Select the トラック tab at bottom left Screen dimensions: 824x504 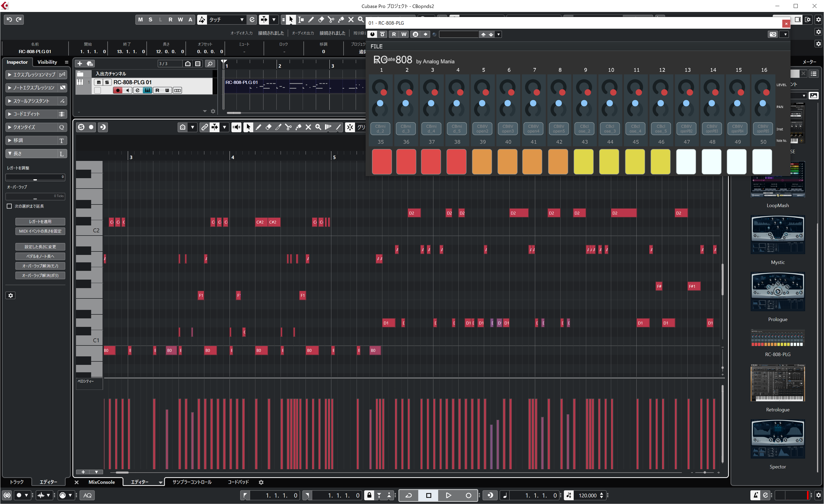(x=16, y=482)
